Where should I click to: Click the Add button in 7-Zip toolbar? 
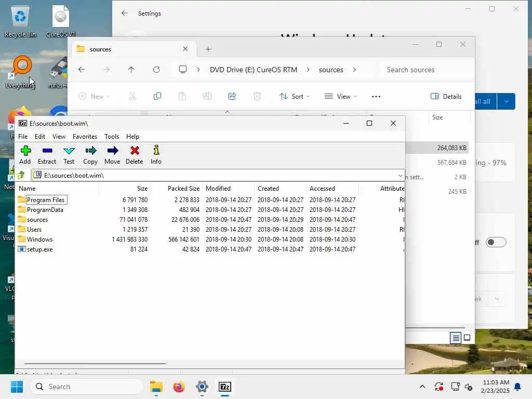click(25, 155)
